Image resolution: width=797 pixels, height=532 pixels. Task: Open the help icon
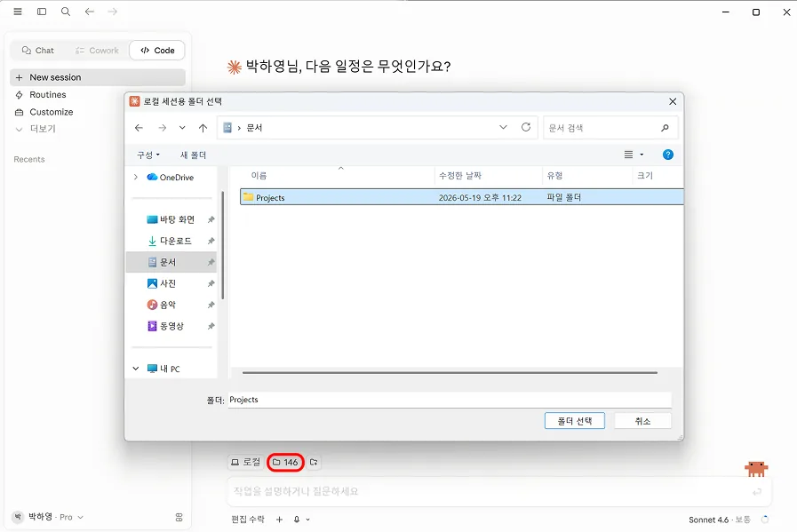click(x=668, y=155)
